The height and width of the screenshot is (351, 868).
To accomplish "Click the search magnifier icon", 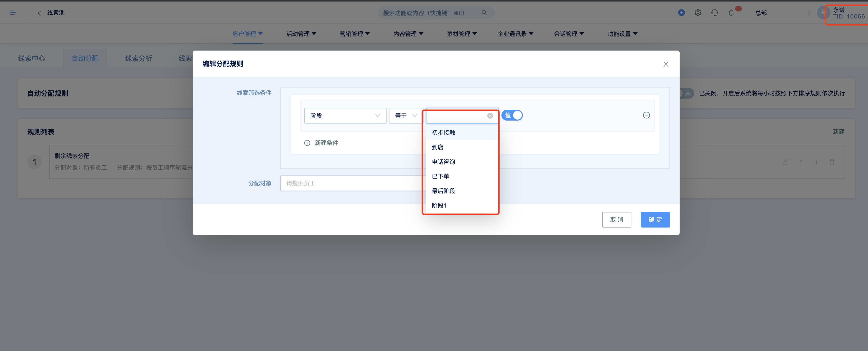I will point(484,13).
